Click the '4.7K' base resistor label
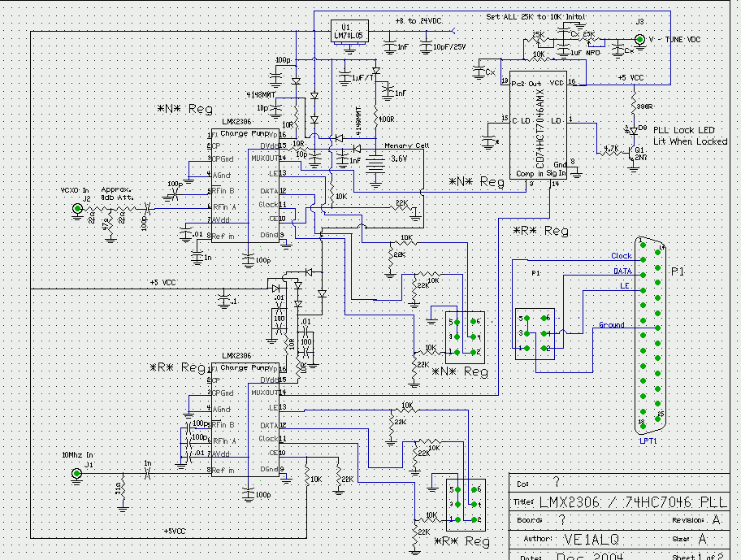Screen dimensions: 741x560 pos(611,148)
